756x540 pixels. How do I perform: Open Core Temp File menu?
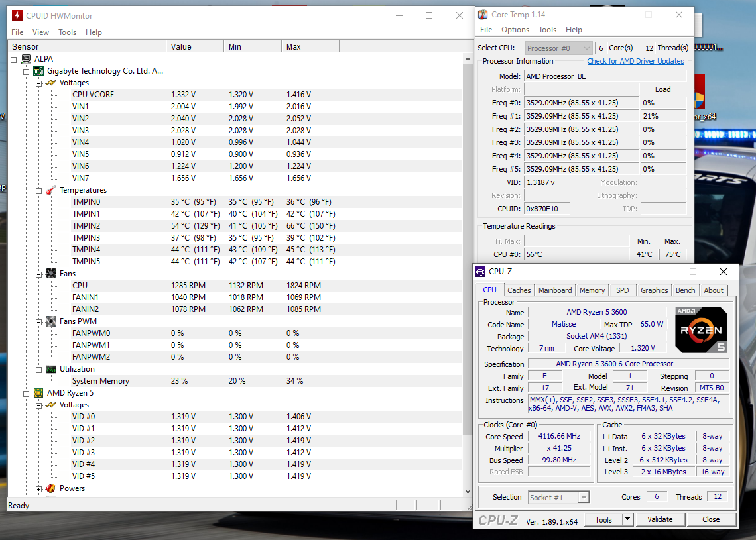click(x=486, y=30)
